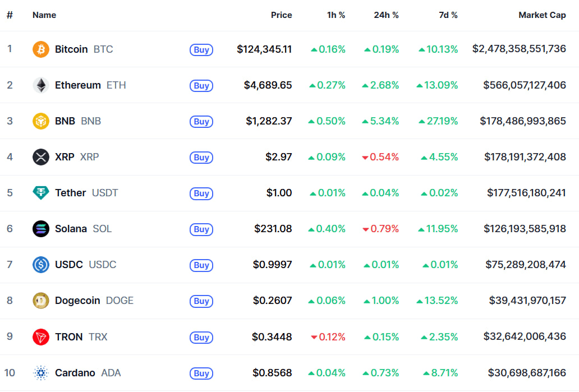Click the Cardano logo icon
Image resolution: width=579 pixels, height=392 pixels.
41,373
